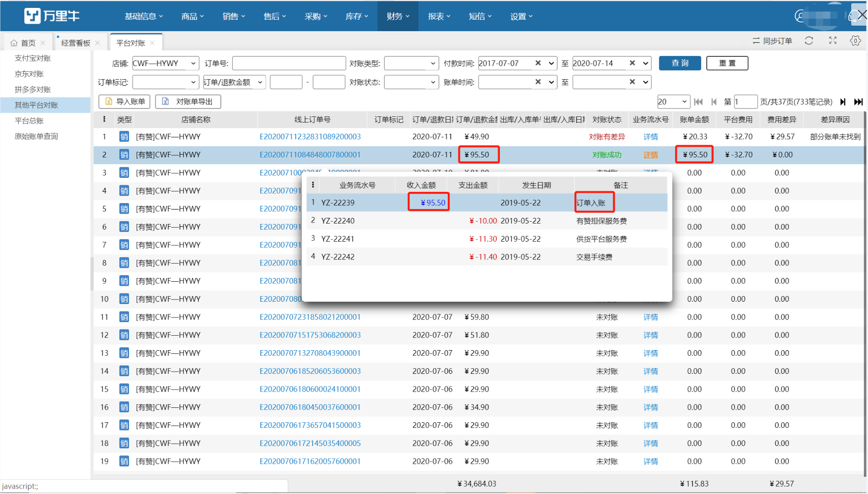Expand the 付款时间 start date picker arrow

[551, 63]
